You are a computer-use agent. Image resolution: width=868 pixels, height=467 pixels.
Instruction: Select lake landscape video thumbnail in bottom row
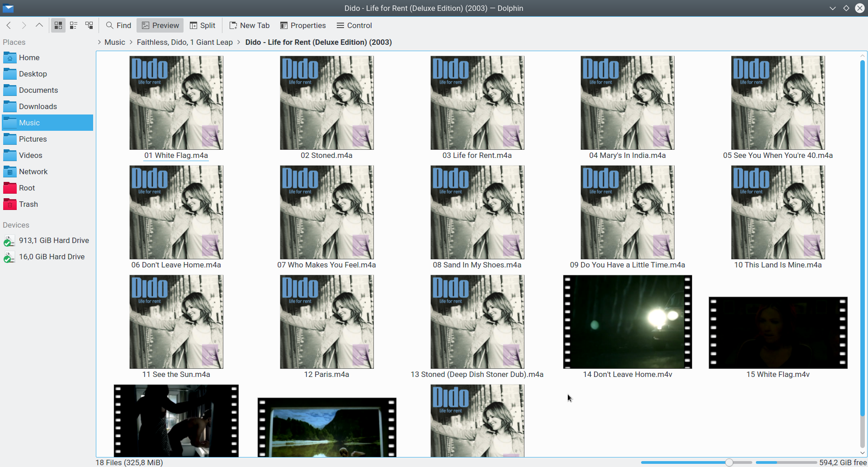click(327, 427)
